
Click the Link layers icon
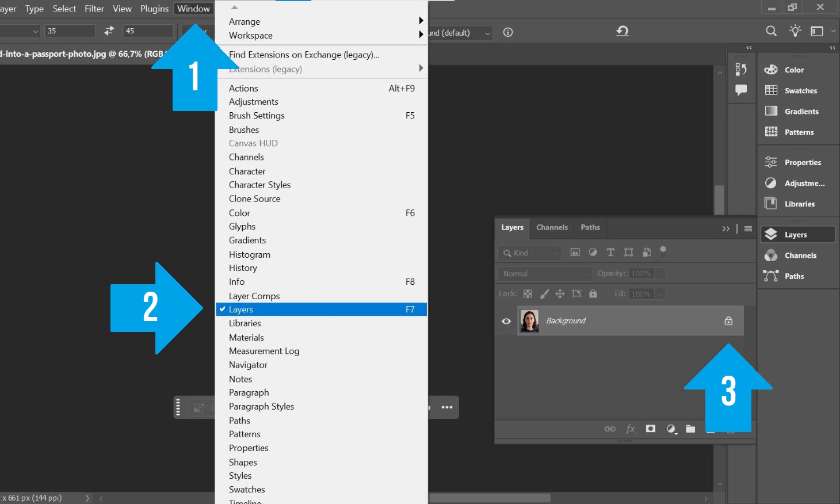[x=610, y=429]
